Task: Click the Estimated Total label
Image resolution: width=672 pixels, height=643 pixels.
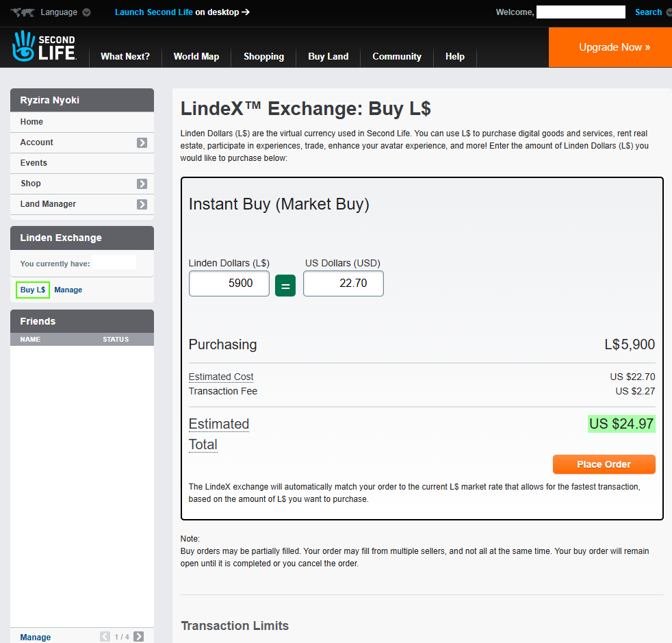Action: (218, 434)
